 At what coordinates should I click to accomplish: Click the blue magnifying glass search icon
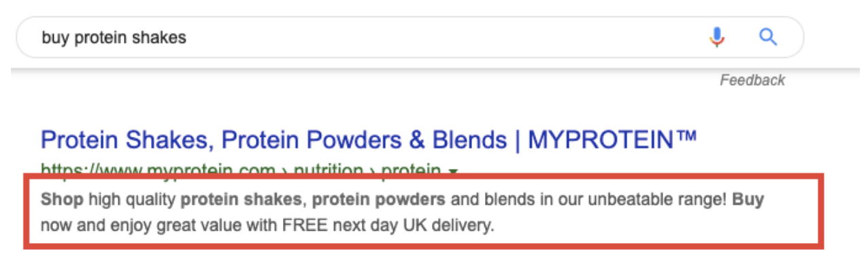point(768,37)
